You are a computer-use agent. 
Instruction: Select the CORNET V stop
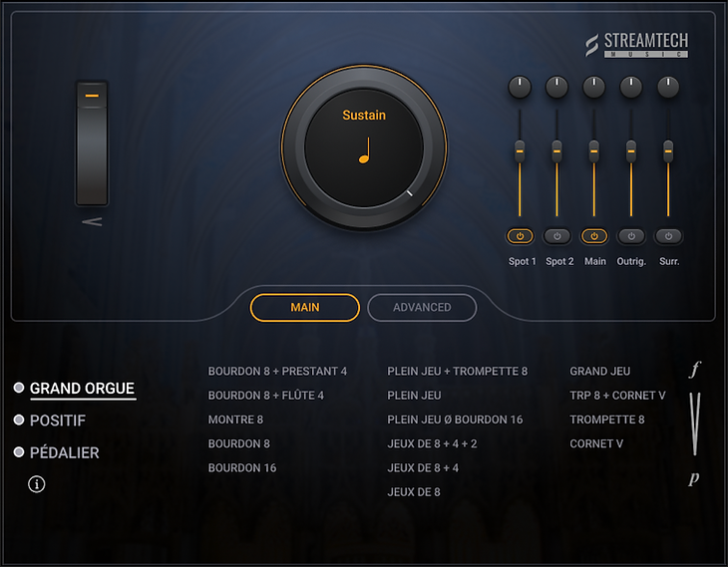pyautogui.click(x=596, y=443)
